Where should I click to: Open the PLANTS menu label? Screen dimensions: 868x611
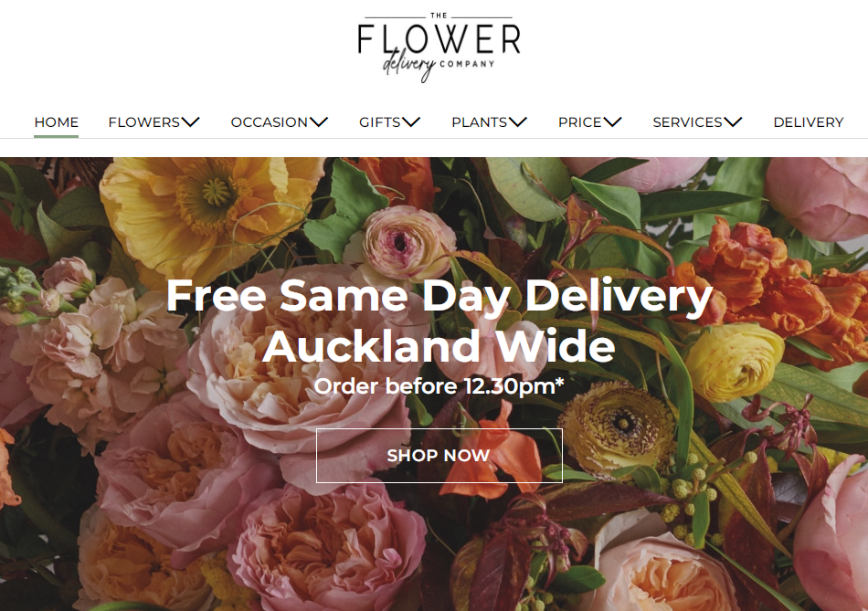click(480, 121)
